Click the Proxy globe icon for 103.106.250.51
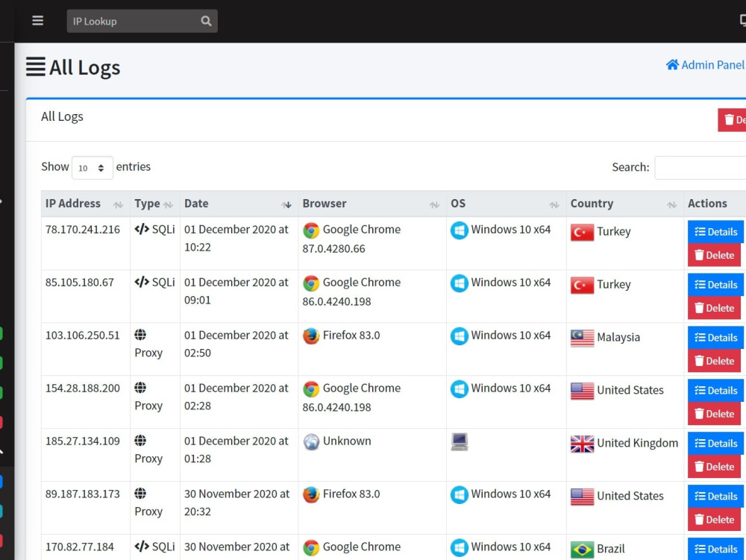746x560 pixels. [140, 335]
